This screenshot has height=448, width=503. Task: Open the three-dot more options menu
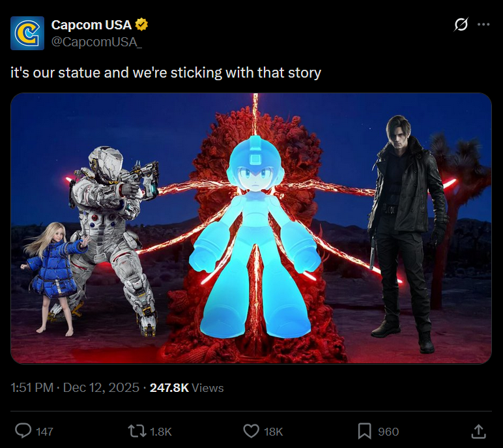point(483,24)
